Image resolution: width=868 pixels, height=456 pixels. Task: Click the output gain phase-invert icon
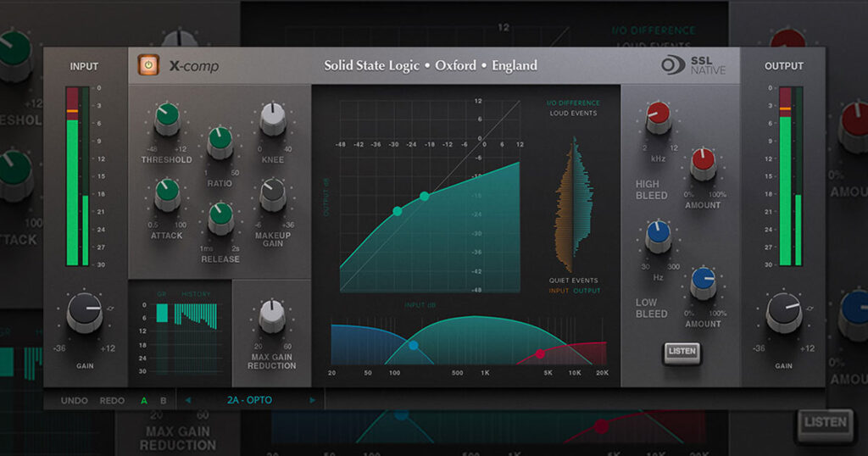click(810, 309)
